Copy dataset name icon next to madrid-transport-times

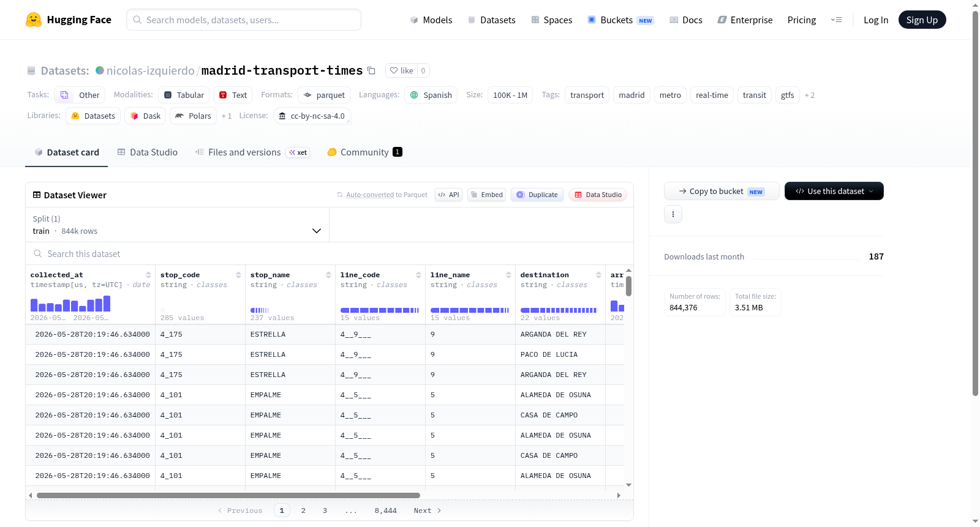pyautogui.click(x=371, y=70)
